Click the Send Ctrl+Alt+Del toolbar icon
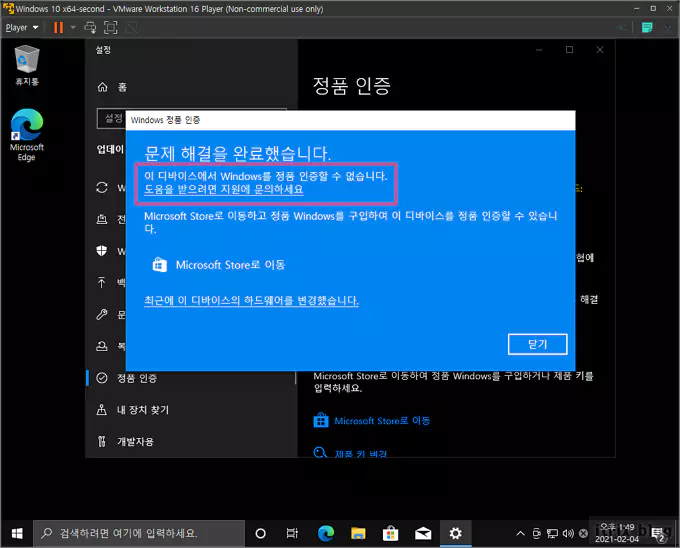The image size is (680, 548). [x=90, y=28]
